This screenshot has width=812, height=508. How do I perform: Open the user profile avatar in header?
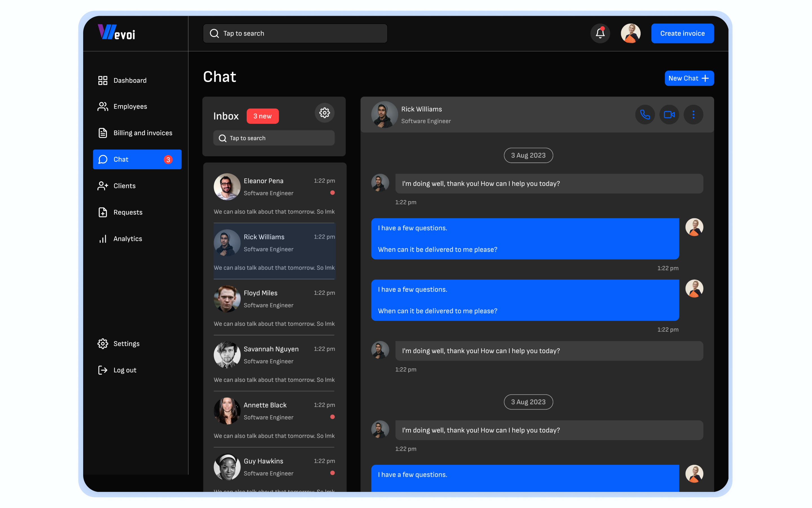coord(630,33)
